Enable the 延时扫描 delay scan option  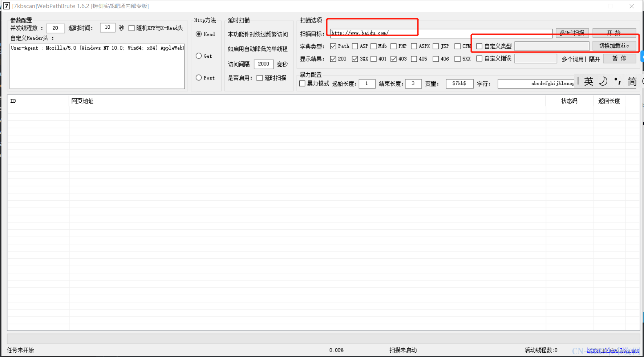coord(259,78)
